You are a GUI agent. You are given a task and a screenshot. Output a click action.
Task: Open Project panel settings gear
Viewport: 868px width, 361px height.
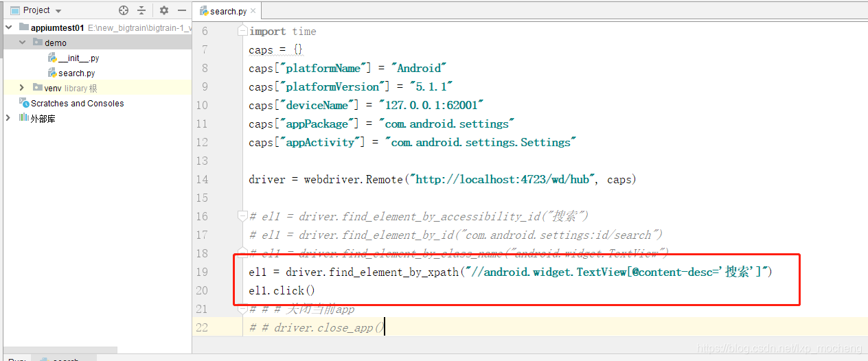(x=163, y=10)
